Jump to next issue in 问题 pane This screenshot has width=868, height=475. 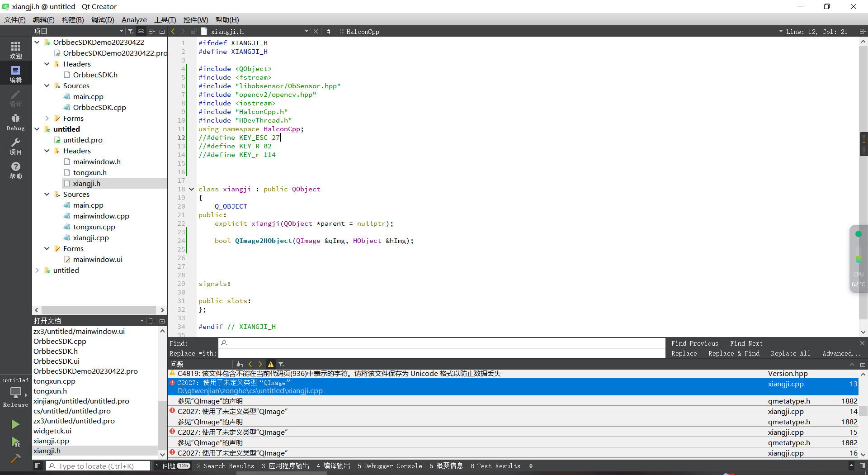(260, 364)
